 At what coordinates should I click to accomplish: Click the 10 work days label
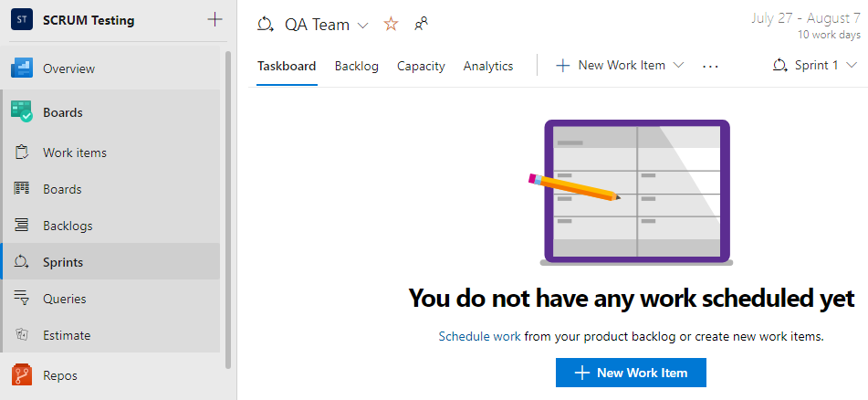coord(829,35)
